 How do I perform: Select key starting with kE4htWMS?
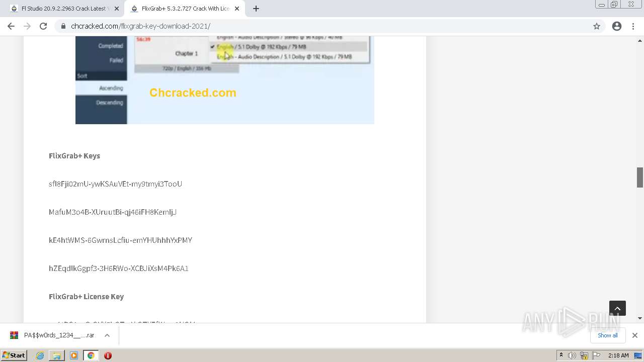[x=120, y=240]
